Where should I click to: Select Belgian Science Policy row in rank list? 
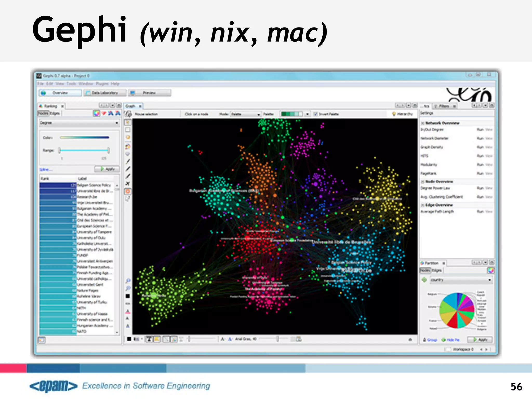point(77,185)
